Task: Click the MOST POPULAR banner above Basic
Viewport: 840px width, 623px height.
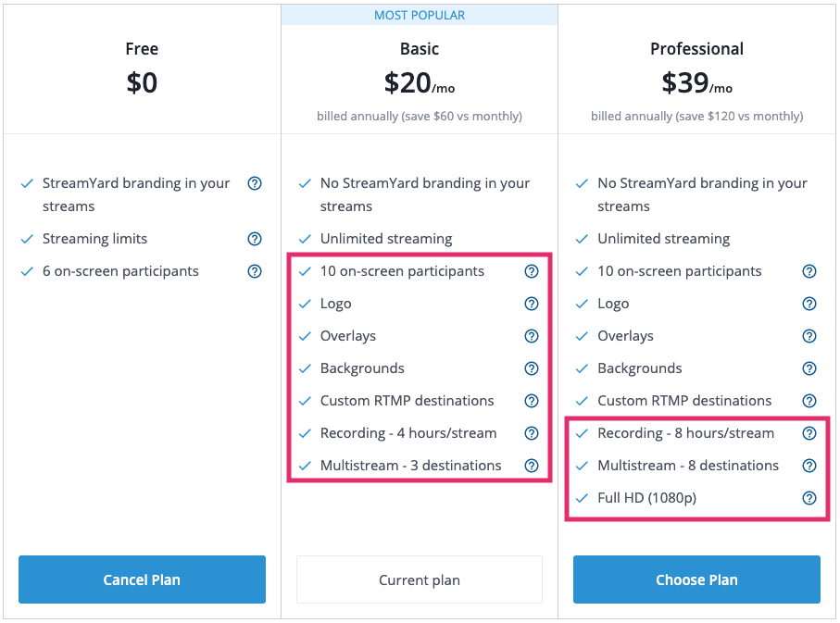Action: (x=420, y=15)
